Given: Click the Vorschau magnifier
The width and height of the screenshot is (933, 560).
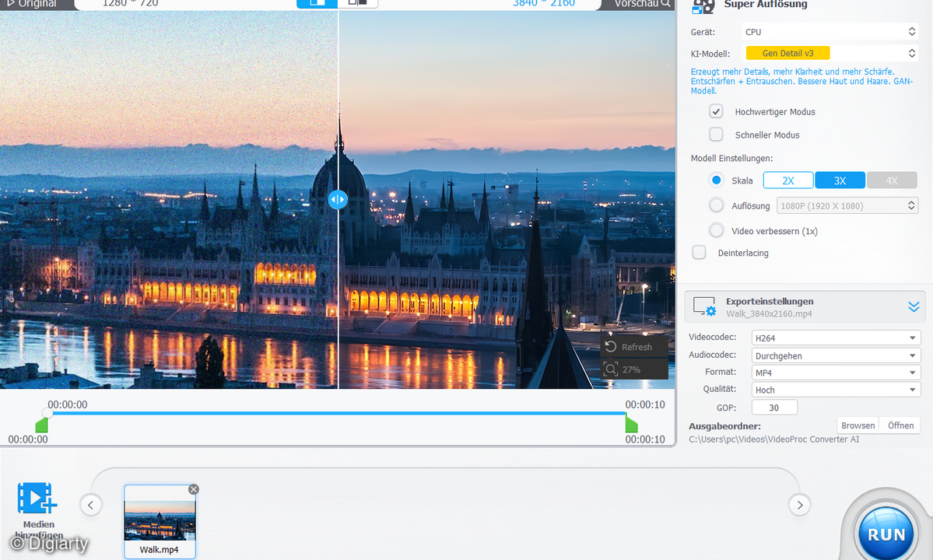Looking at the screenshot, I should point(665,4).
